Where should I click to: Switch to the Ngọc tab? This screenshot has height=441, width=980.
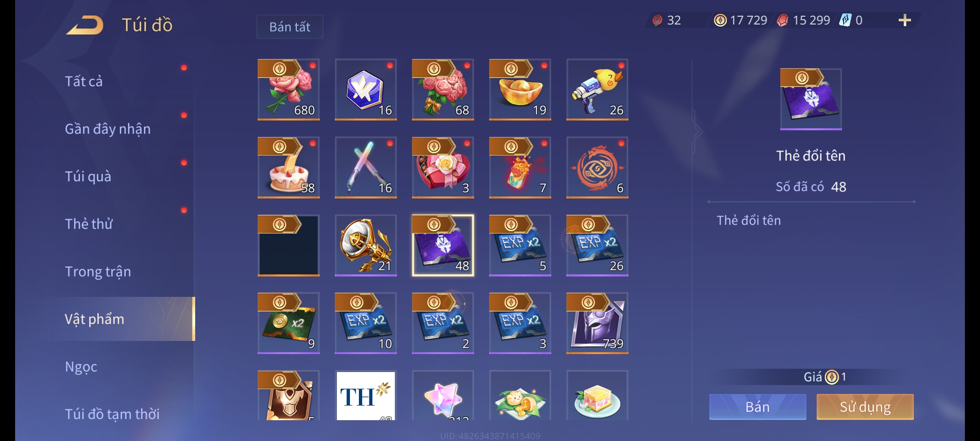click(x=81, y=367)
